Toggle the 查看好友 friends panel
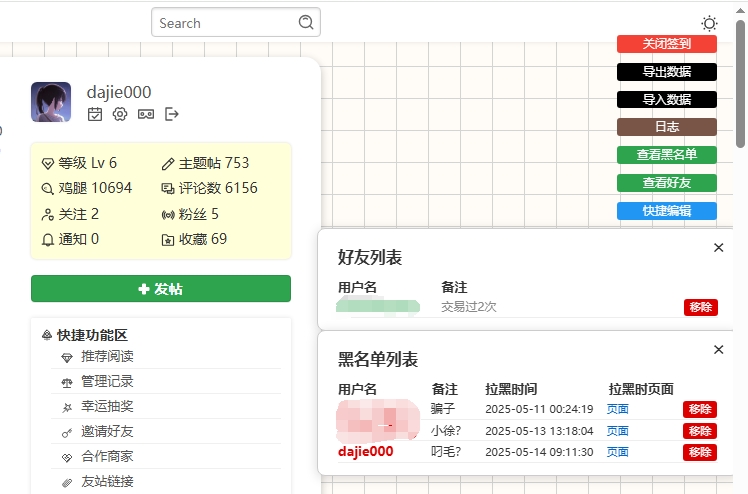748x494 pixels. (666, 183)
